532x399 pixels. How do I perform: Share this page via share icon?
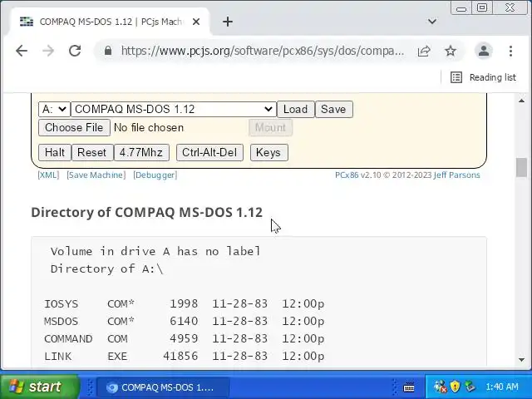424,51
